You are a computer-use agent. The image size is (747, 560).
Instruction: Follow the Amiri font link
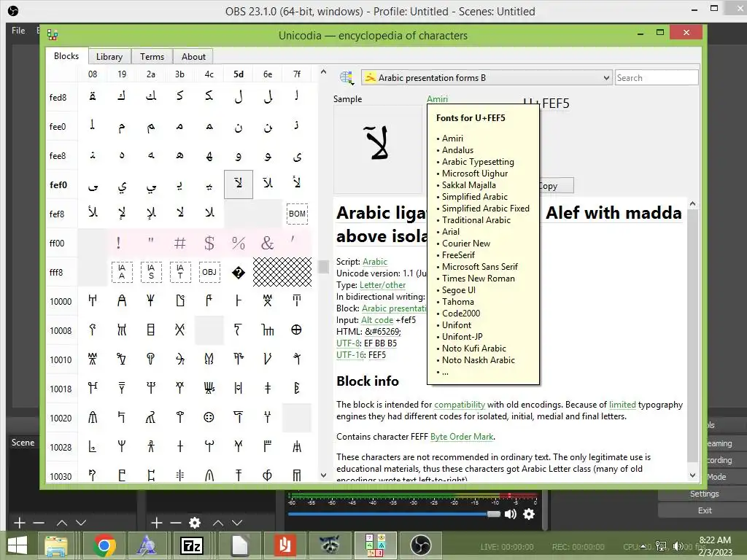pos(437,98)
